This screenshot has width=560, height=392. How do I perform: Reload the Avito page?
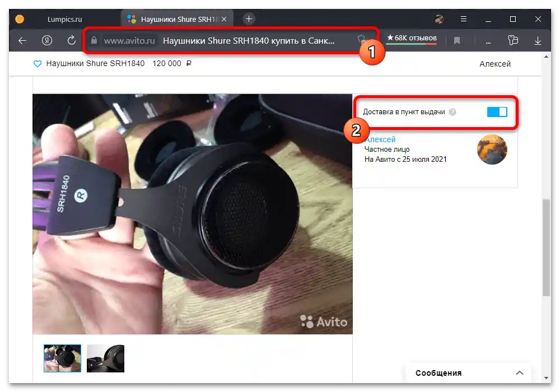coord(72,40)
